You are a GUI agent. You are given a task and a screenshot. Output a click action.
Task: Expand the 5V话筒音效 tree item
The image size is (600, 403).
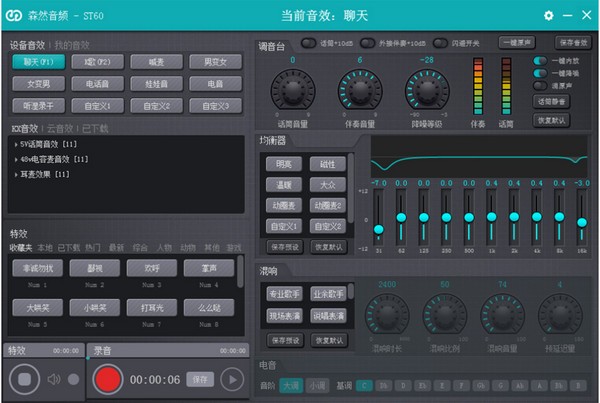[17, 145]
